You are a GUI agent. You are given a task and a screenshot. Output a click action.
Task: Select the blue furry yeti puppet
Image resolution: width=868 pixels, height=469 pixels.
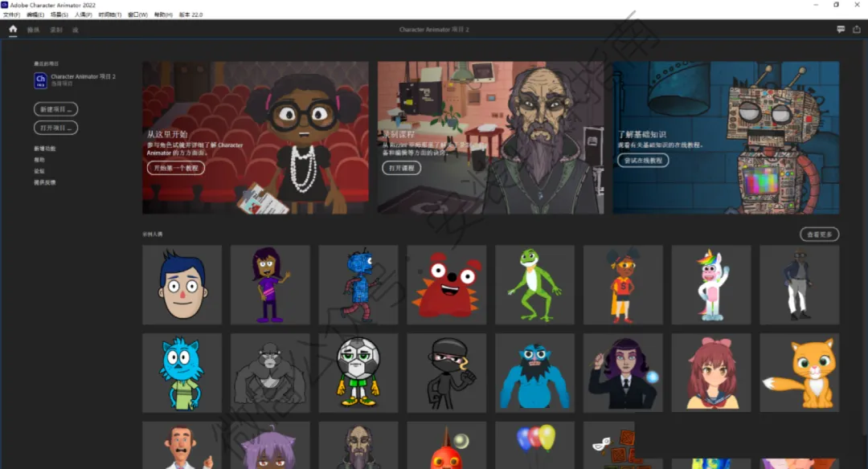tap(534, 373)
